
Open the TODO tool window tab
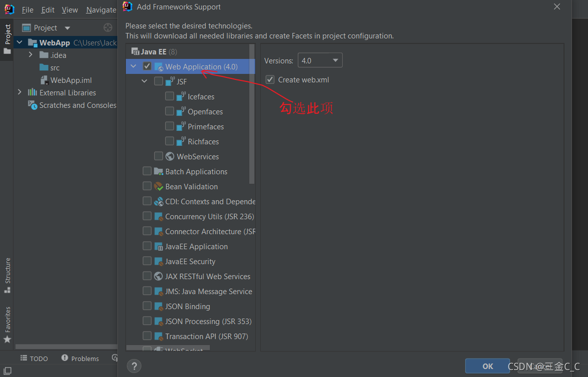(x=34, y=358)
